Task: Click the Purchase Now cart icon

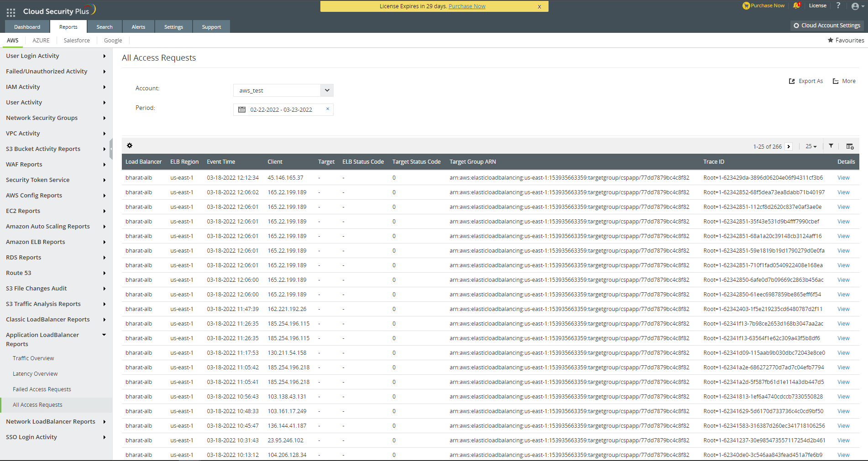Action: [746, 6]
